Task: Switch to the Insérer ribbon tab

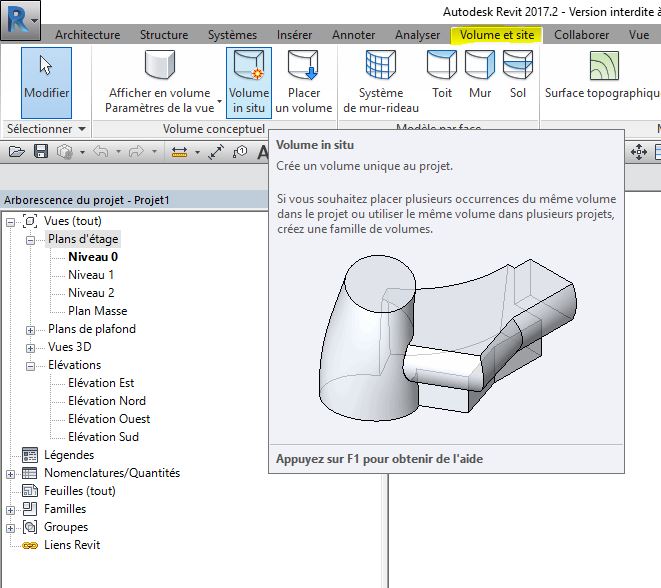Action: 294,35
